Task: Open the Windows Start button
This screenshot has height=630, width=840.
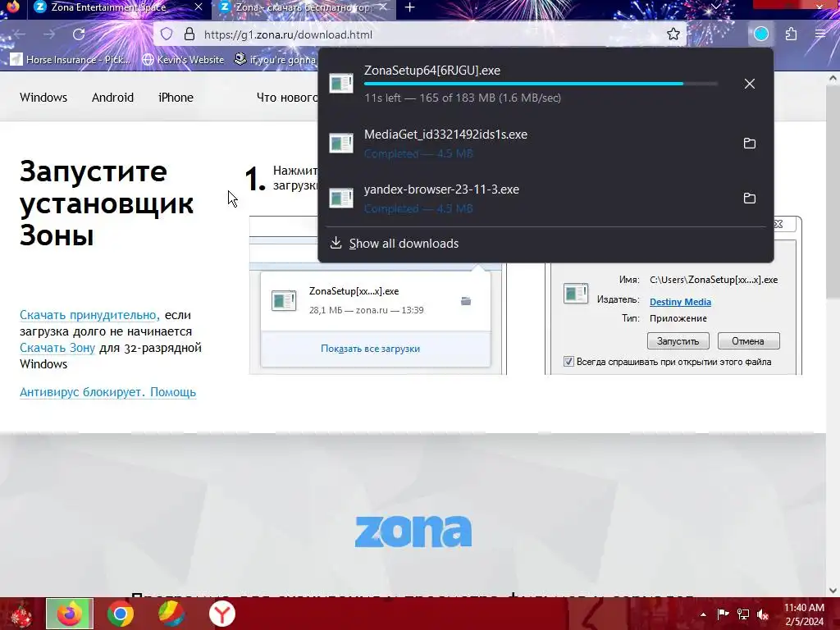Action: click(21, 614)
